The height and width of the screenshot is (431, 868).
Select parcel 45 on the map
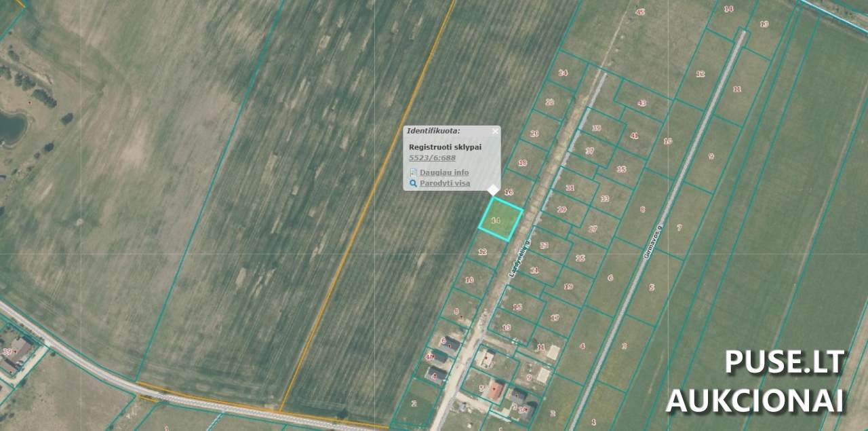(x=639, y=12)
